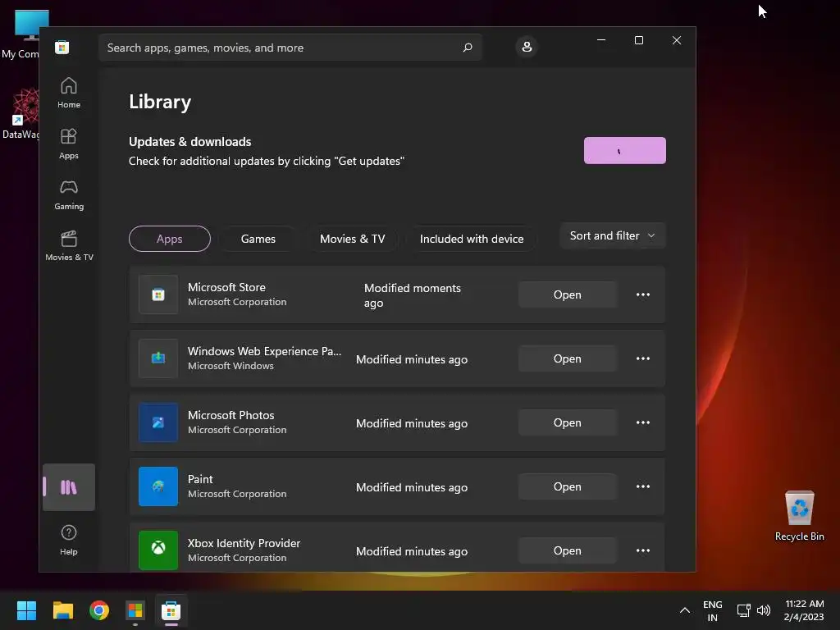Open the Windows Start menu
Viewport: 840px width, 630px height.
pyautogui.click(x=26, y=610)
